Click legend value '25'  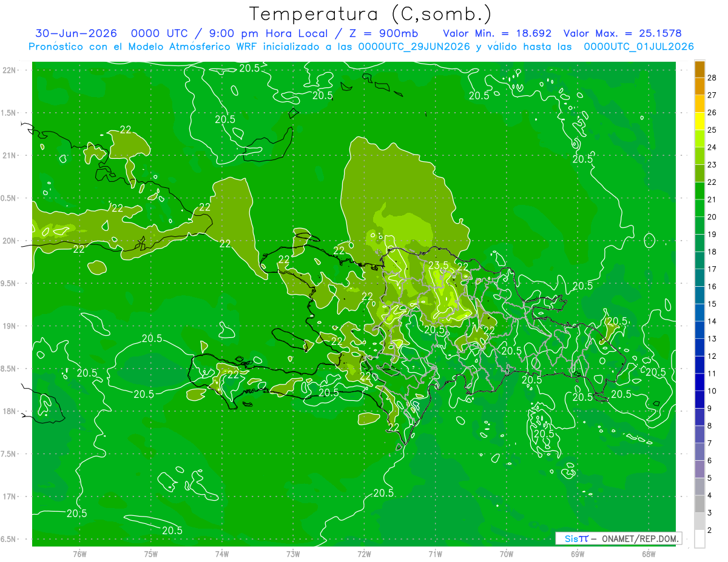point(712,130)
